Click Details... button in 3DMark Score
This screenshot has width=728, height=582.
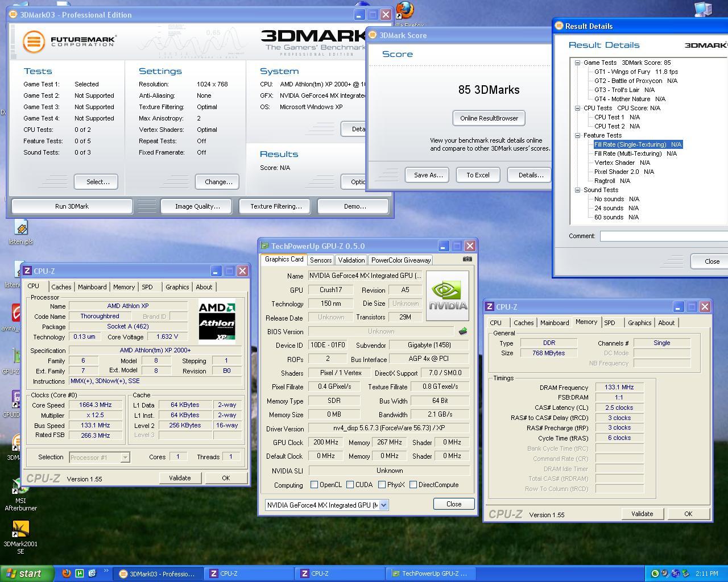(531, 175)
